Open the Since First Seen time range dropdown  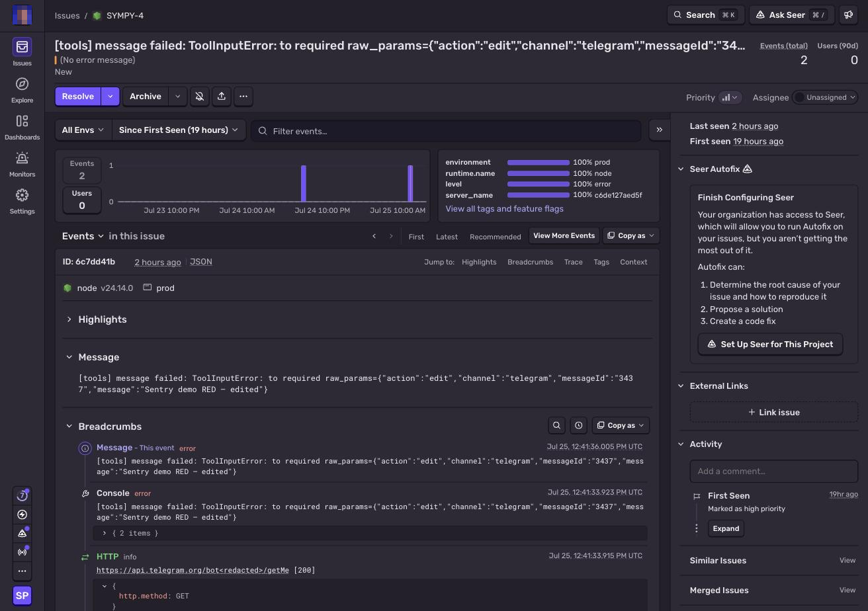tap(179, 130)
